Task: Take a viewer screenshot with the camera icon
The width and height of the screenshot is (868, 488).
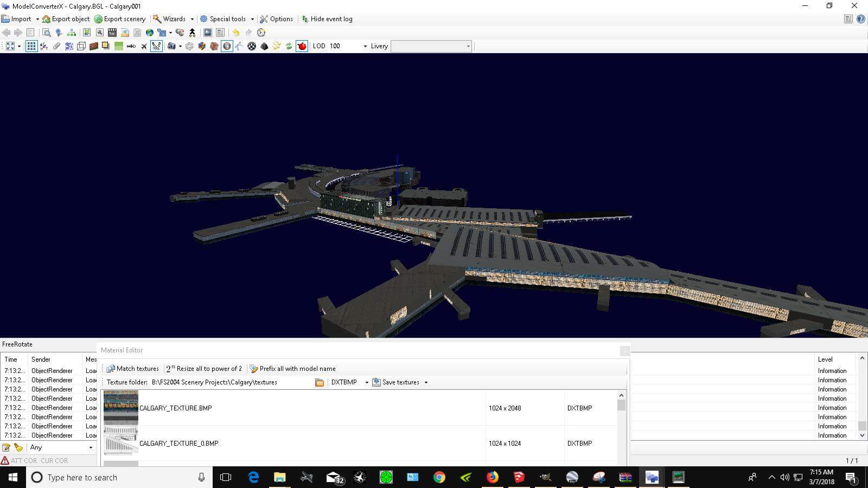Action: tap(172, 47)
